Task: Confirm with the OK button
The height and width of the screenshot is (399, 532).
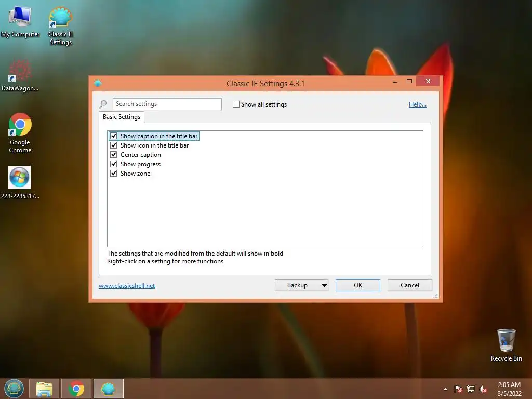Action: coord(358,285)
